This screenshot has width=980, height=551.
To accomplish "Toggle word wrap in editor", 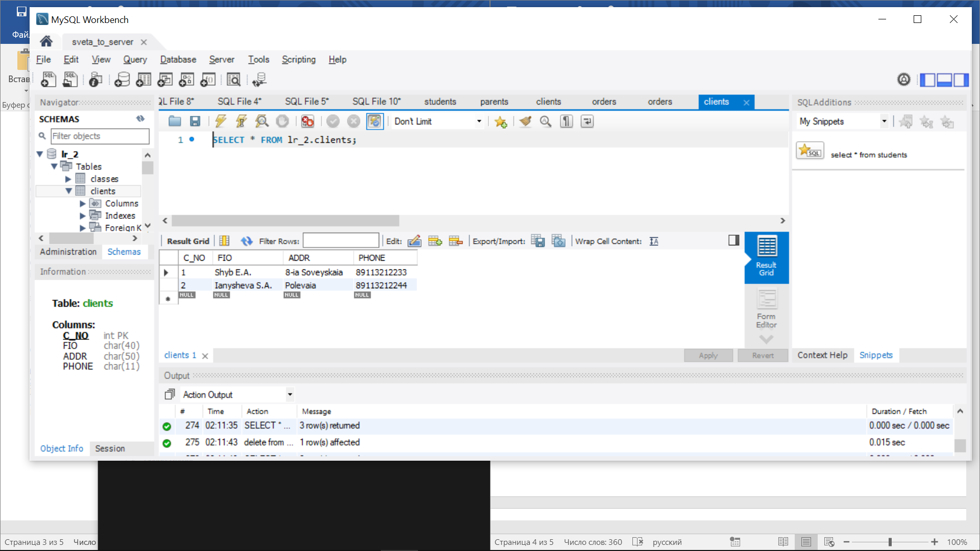I will (x=587, y=121).
